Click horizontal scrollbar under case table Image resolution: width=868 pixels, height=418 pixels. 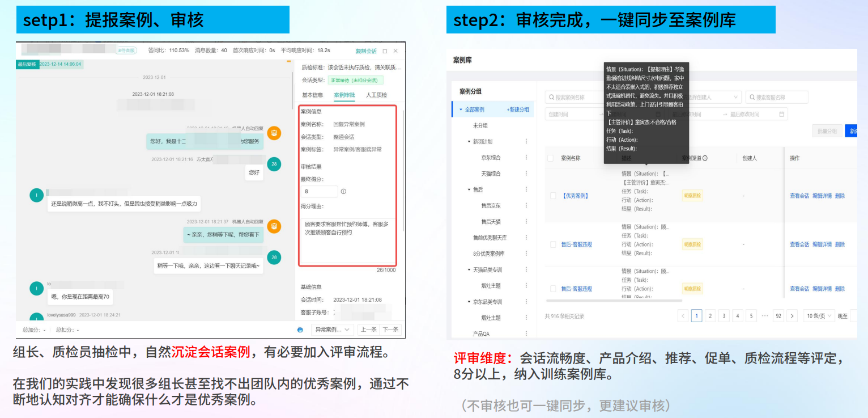[614, 300]
